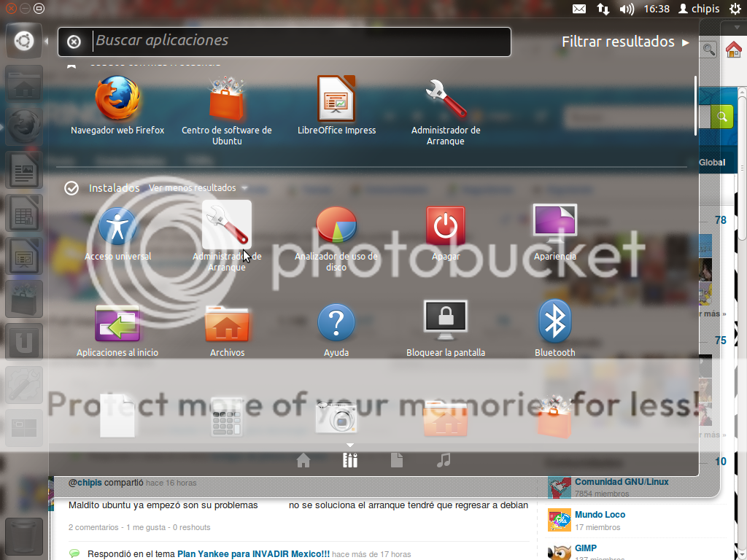Screen dimensions: 747x560
Task: Click the 16:38 clock indicator
Action: (x=657, y=9)
